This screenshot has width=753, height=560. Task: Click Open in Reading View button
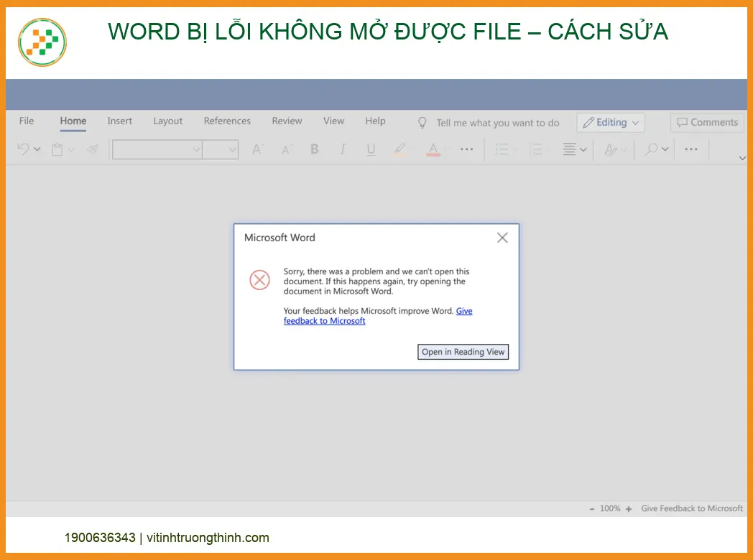pos(463,352)
